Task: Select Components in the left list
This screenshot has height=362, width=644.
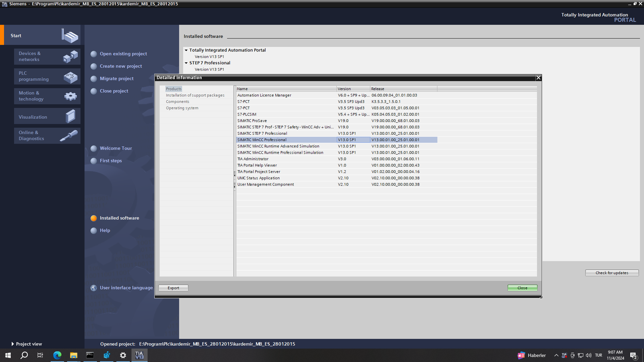Action: tap(178, 102)
